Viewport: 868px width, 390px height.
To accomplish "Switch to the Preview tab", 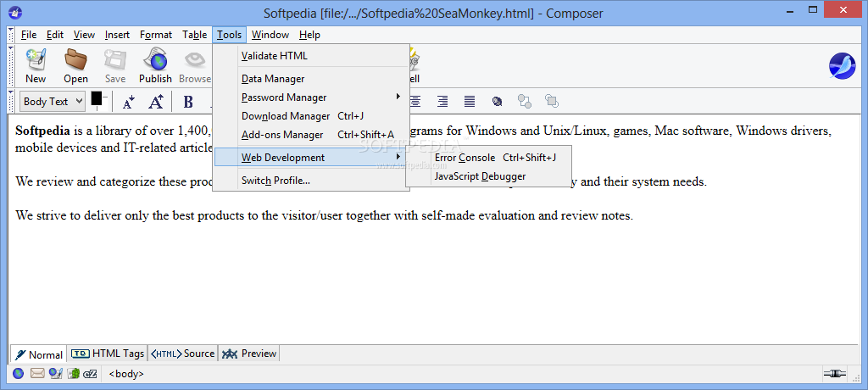I will pyautogui.click(x=248, y=354).
